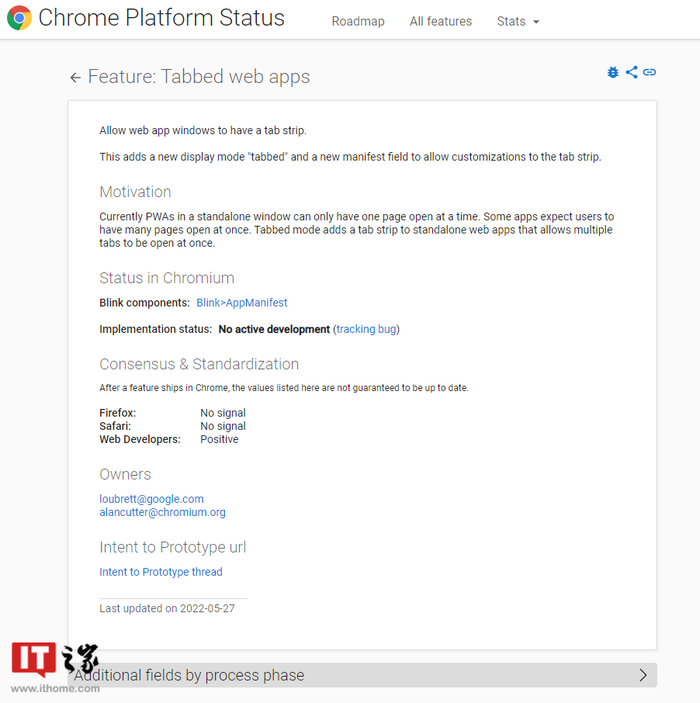Open the Blink>AppManifest component link
Screen dimensions: 700x703
(242, 303)
